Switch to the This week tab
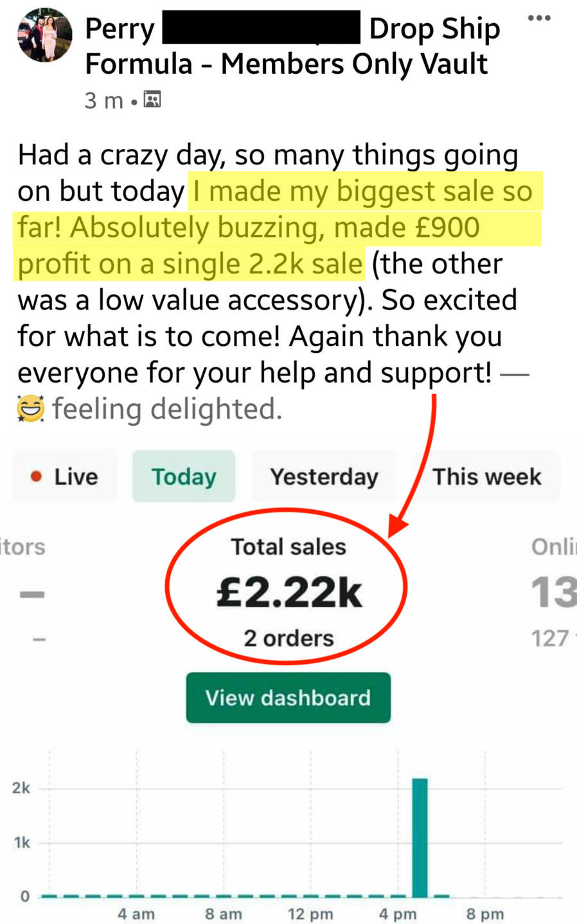Screen dimensions: 577x924 click(486, 476)
